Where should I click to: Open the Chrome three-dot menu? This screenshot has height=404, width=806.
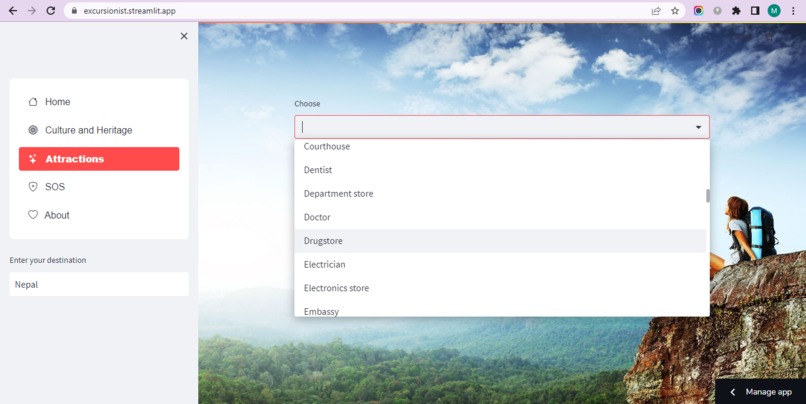(793, 11)
